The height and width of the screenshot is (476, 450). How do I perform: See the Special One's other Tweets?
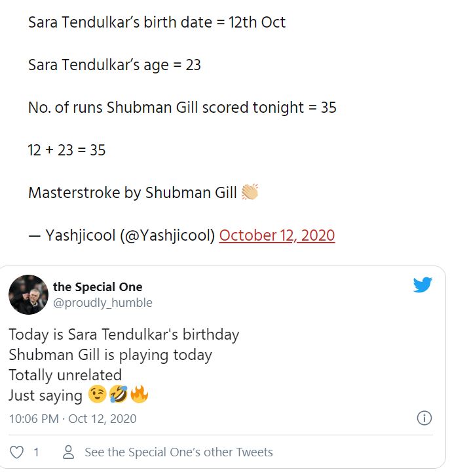pos(178,452)
